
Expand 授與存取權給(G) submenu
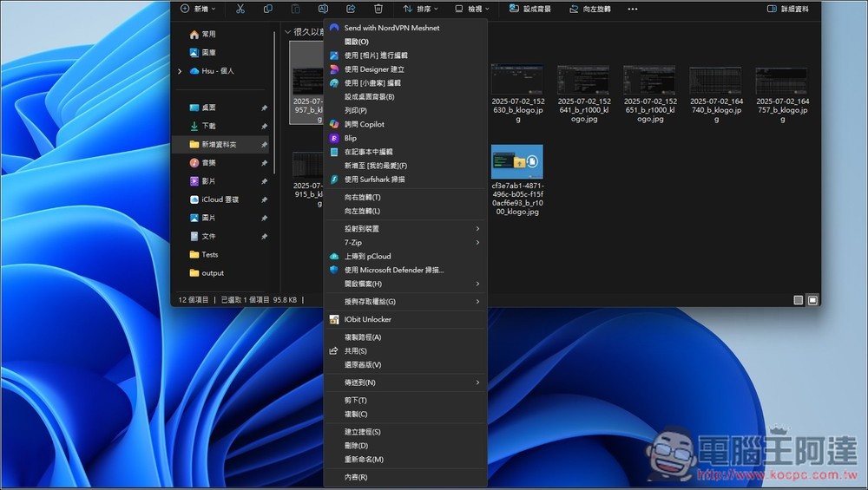pos(405,302)
